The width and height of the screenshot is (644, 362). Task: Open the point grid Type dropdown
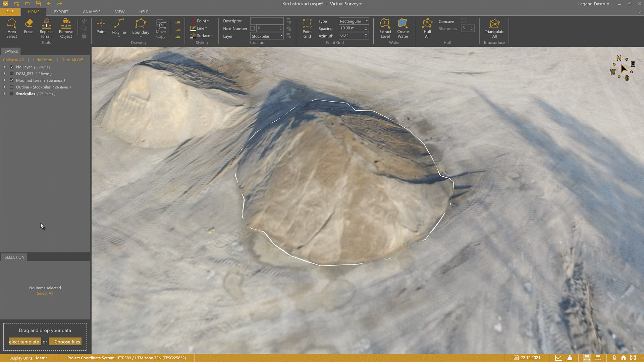coord(366,21)
